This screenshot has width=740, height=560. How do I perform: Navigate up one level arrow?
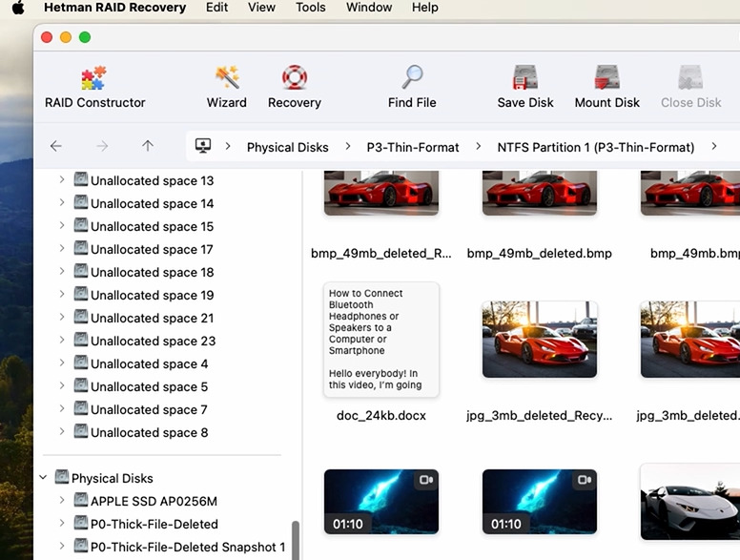click(x=148, y=146)
